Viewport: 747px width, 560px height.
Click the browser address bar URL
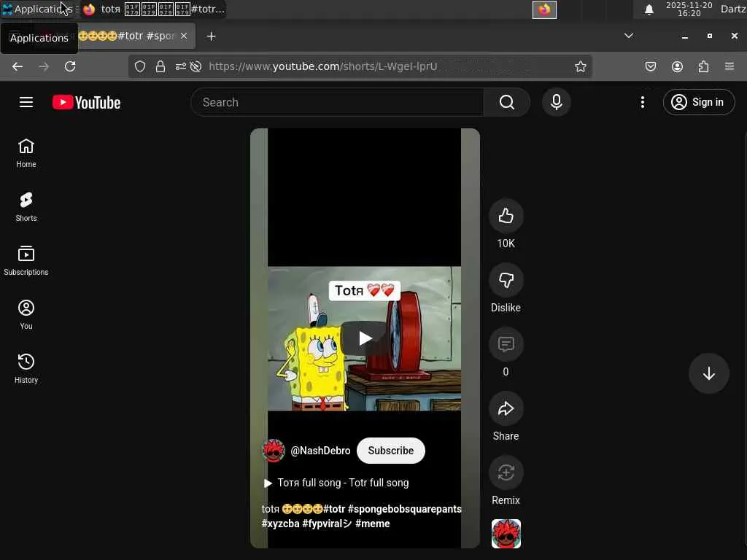click(323, 66)
